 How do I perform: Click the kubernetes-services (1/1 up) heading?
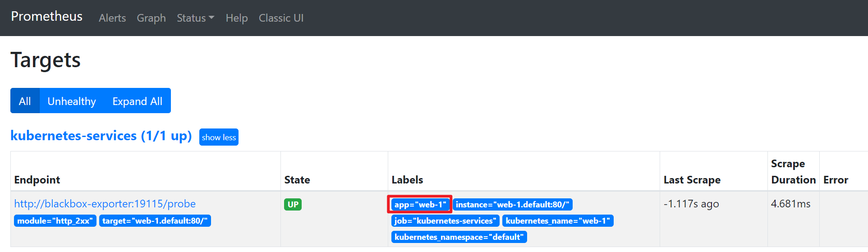tap(101, 136)
